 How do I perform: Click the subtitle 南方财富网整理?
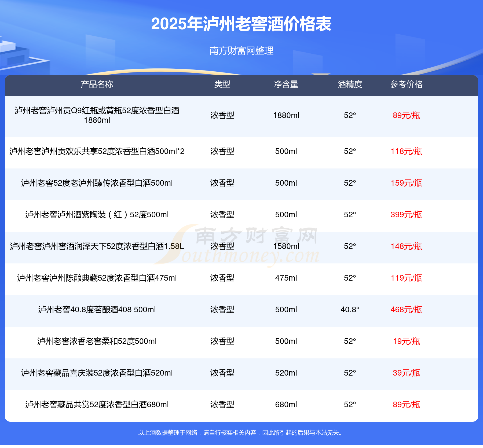tap(241, 50)
